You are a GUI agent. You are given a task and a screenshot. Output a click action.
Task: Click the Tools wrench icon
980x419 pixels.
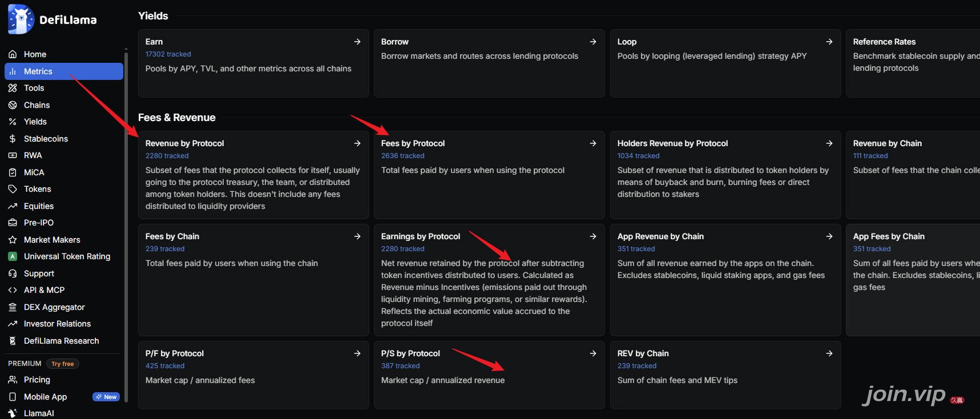[13, 88]
